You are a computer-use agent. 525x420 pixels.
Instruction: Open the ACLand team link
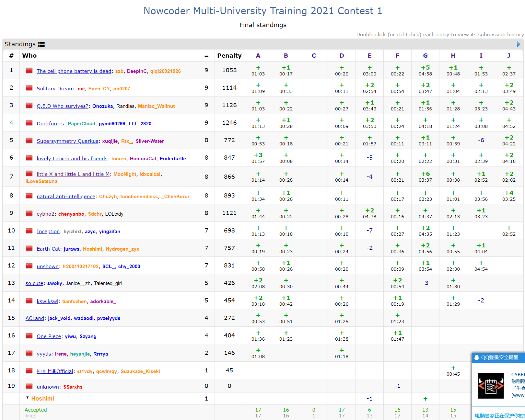click(x=35, y=318)
